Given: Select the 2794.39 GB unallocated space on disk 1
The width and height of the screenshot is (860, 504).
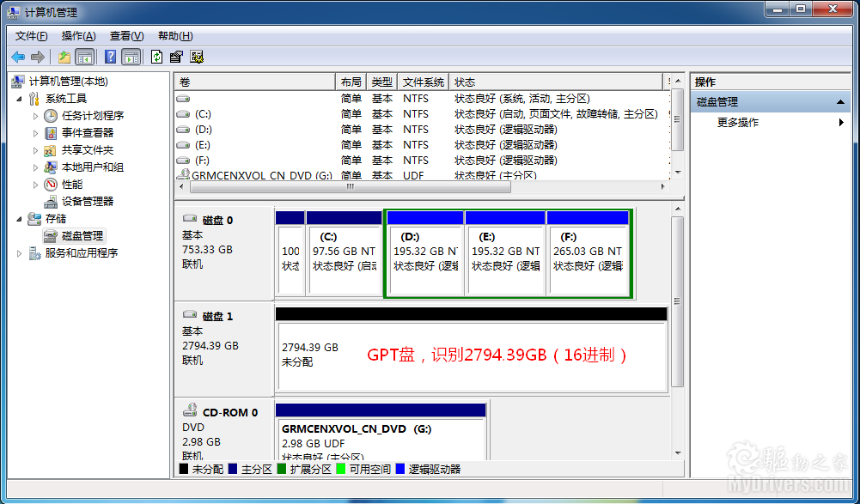Looking at the screenshot, I should click(471, 354).
